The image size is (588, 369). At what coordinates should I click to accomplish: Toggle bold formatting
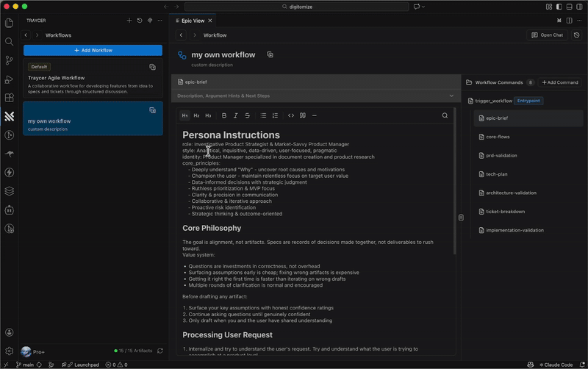[224, 115]
